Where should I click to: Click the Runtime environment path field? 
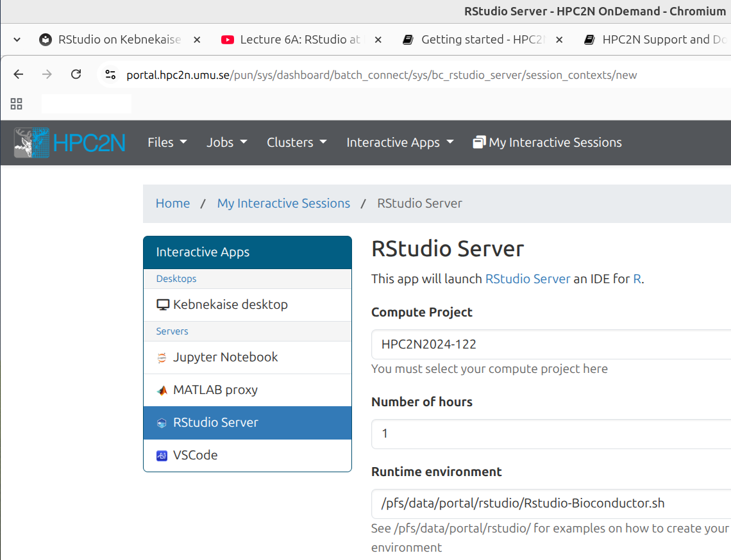[x=551, y=504]
